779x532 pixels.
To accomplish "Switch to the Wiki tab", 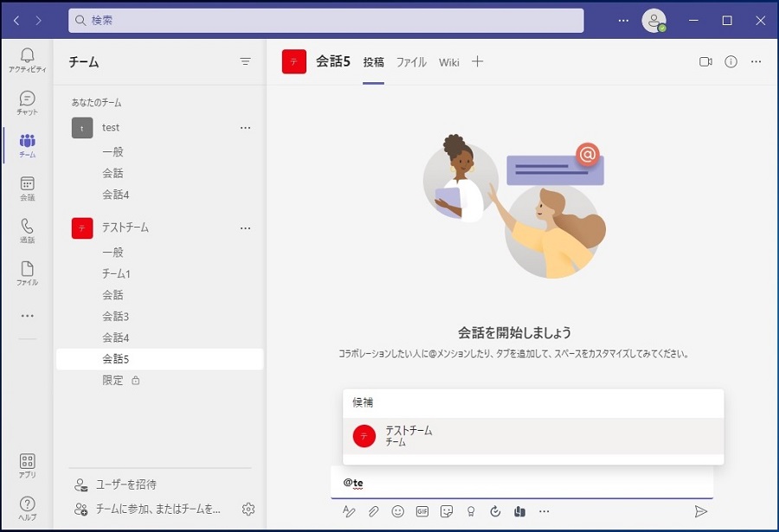I will [x=449, y=62].
